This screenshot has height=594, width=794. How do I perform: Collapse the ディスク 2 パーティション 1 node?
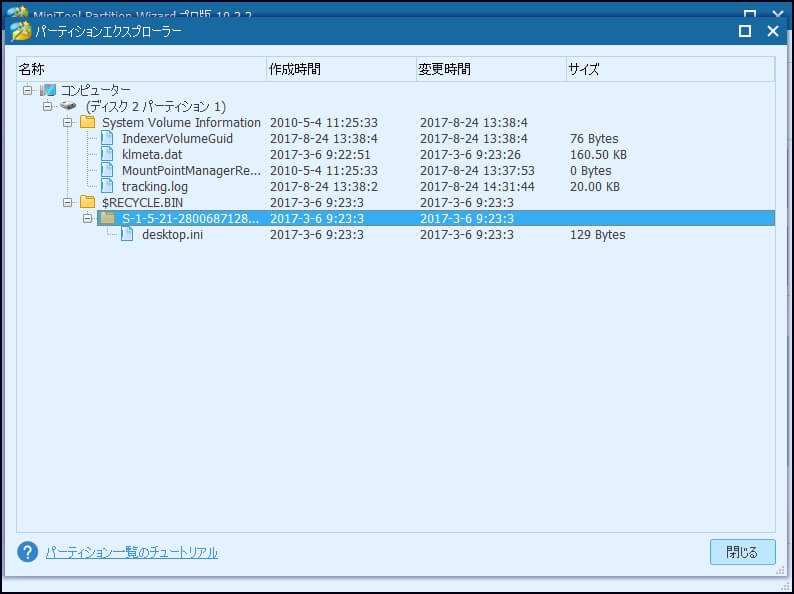[48, 106]
